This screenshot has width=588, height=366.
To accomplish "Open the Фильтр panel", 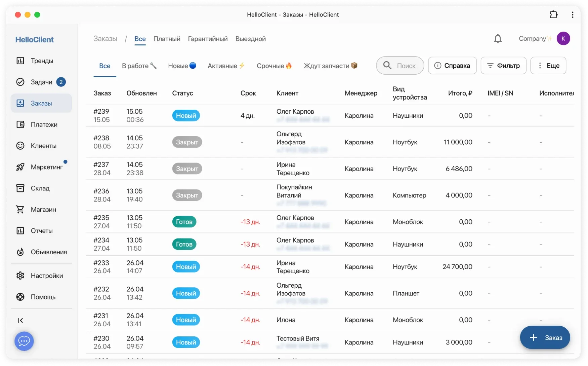I will coord(503,66).
